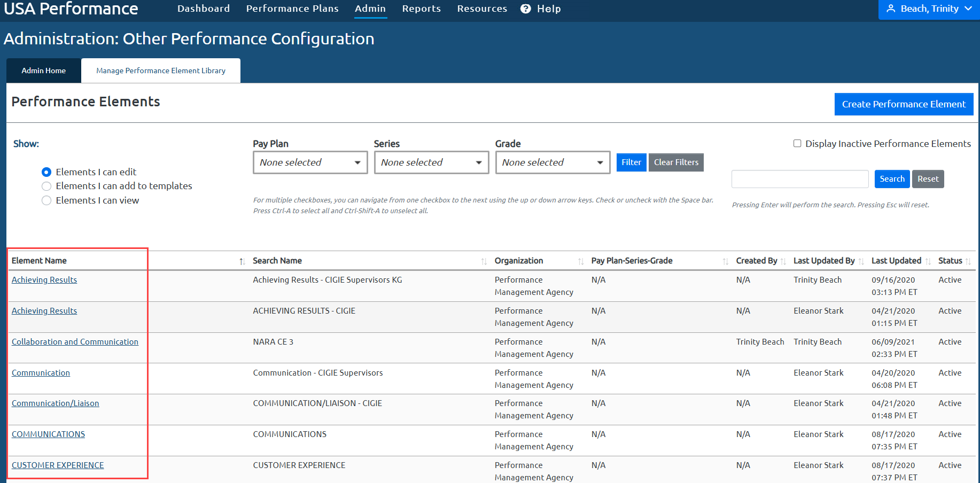The height and width of the screenshot is (483, 980).
Task: Click Performance Elements section heading
Action: point(85,102)
